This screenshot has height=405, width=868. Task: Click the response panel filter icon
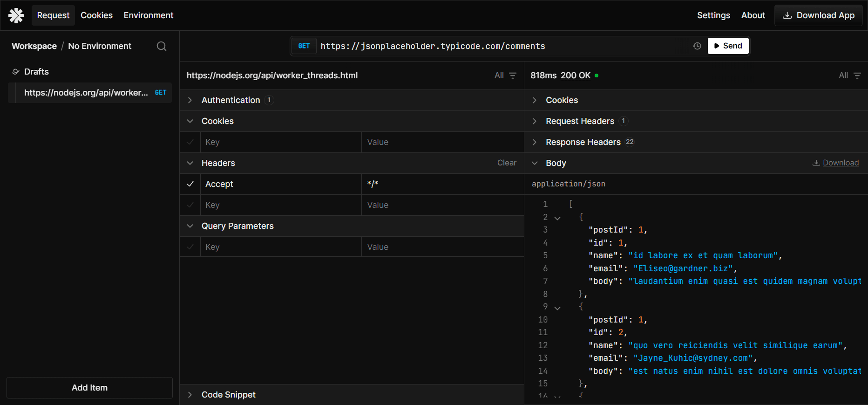(x=857, y=76)
